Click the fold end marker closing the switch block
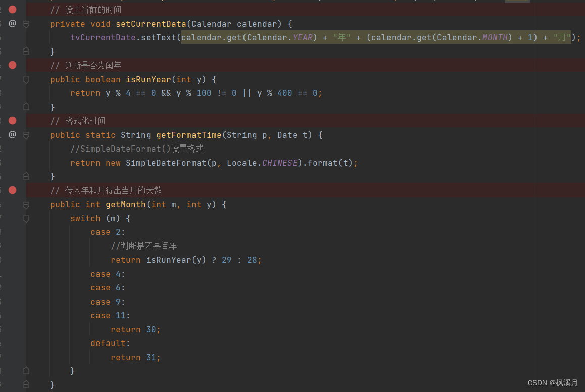The image size is (585, 392). (26, 370)
